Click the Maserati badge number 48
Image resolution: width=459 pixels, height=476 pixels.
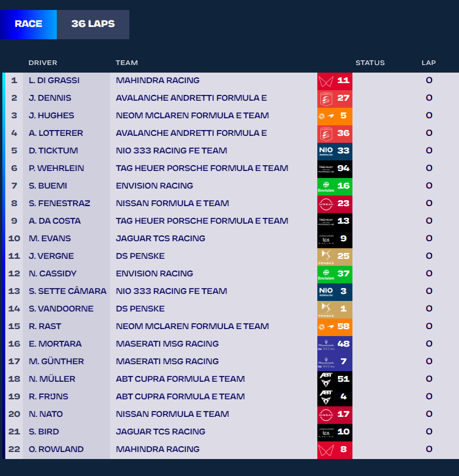pyautogui.click(x=335, y=344)
